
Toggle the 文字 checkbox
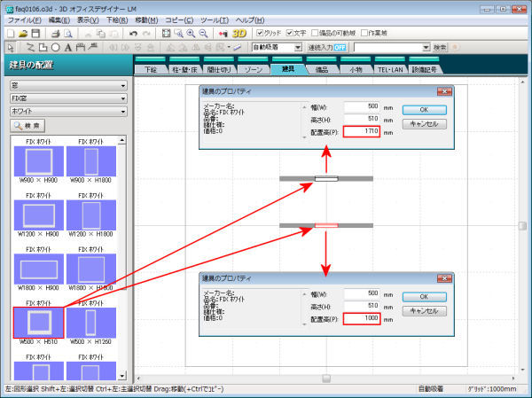[292, 33]
